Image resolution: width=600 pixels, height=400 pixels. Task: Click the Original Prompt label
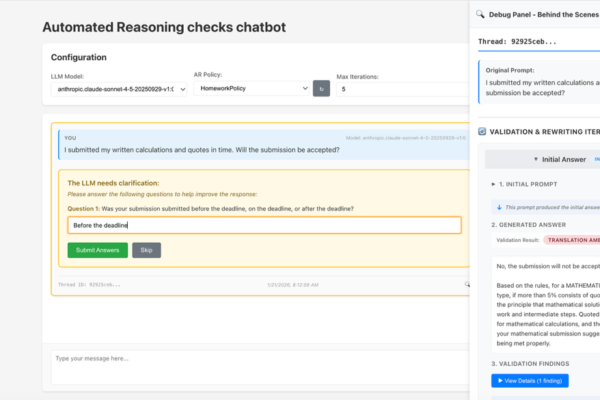click(510, 70)
